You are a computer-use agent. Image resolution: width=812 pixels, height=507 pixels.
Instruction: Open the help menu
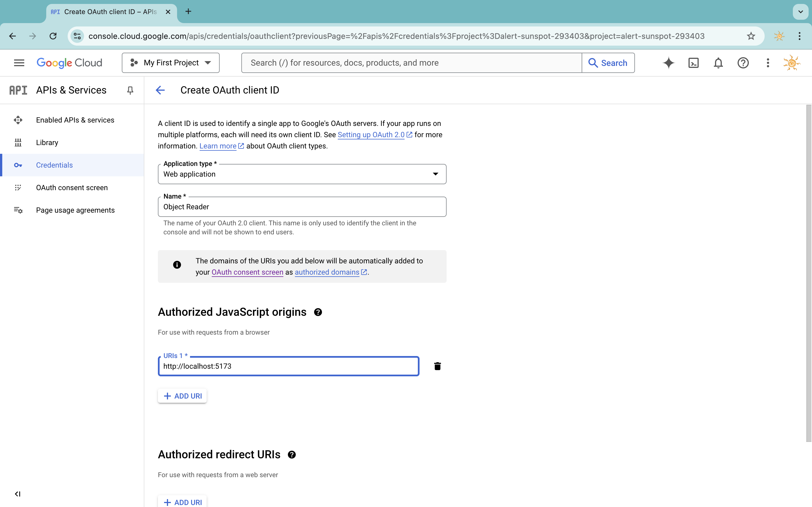[743, 63]
